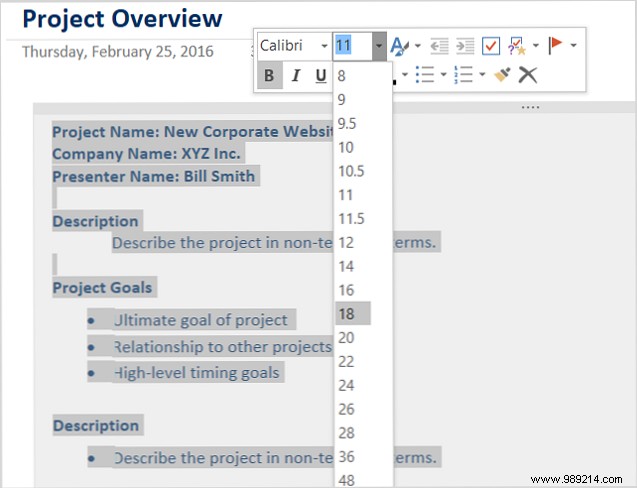Image resolution: width=637 pixels, height=488 pixels.
Task: Click High-level timing goals bullet
Action: pyautogui.click(x=197, y=373)
